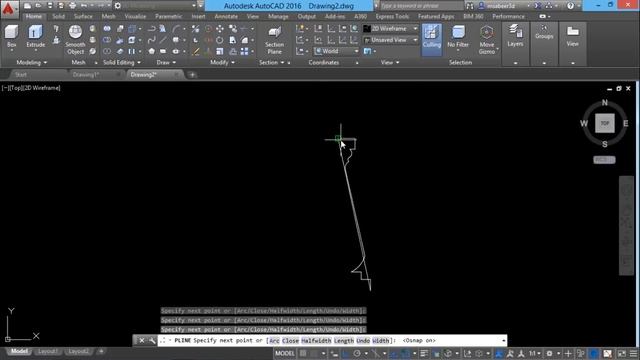Viewport: 640px width, 360px height.
Task: Open the No Filter selection tool
Action: click(x=458, y=37)
